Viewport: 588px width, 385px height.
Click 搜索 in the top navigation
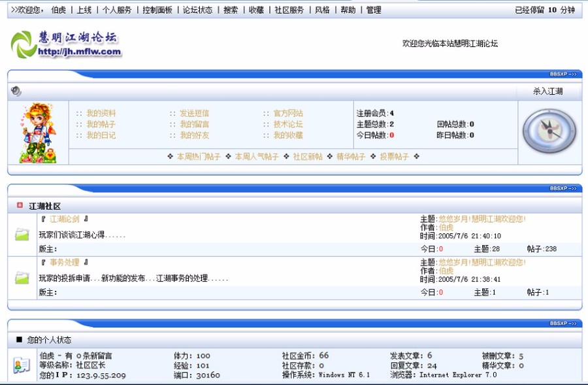(231, 10)
